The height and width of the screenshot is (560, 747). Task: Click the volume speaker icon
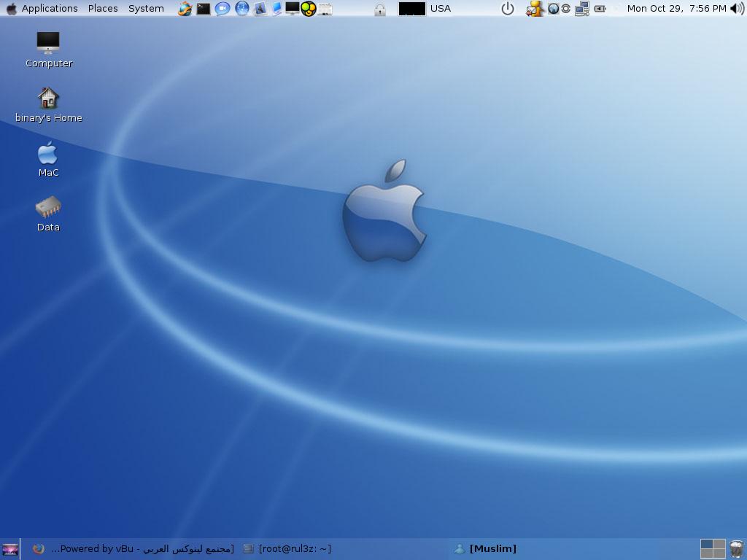coord(737,9)
